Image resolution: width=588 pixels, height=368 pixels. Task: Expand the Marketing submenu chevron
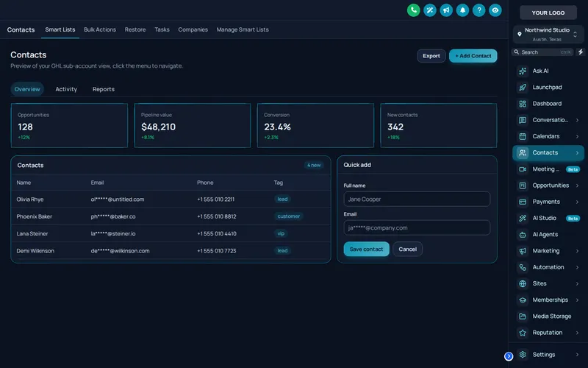[577, 251]
